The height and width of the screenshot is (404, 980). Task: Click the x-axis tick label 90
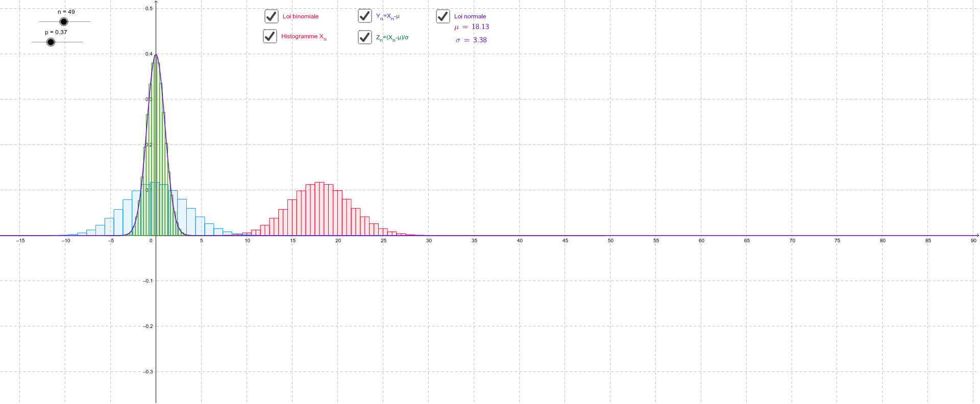pyautogui.click(x=973, y=240)
